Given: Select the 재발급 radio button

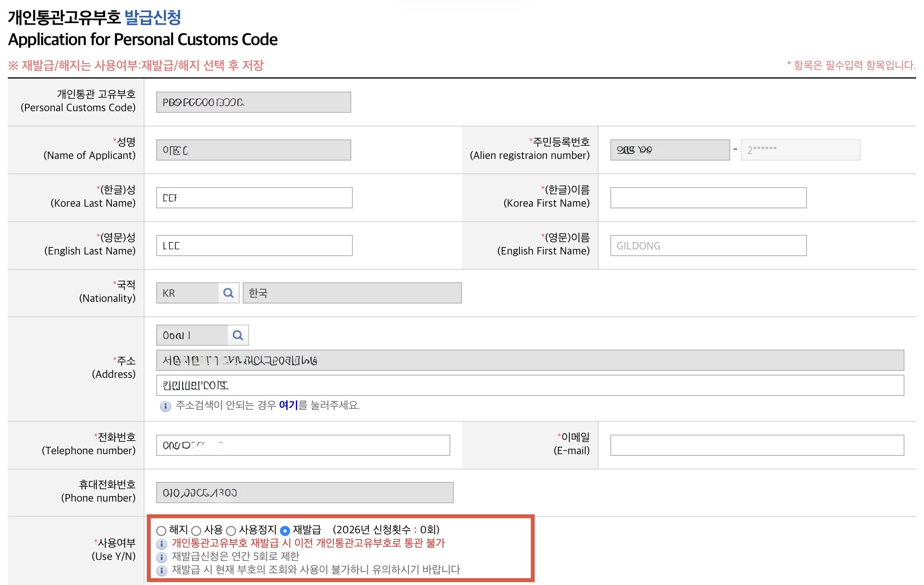Looking at the screenshot, I should pos(285,531).
